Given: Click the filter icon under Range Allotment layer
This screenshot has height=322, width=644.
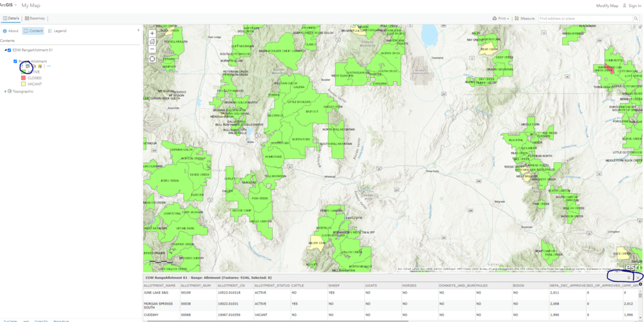Looking at the screenshot, I should point(40,66).
